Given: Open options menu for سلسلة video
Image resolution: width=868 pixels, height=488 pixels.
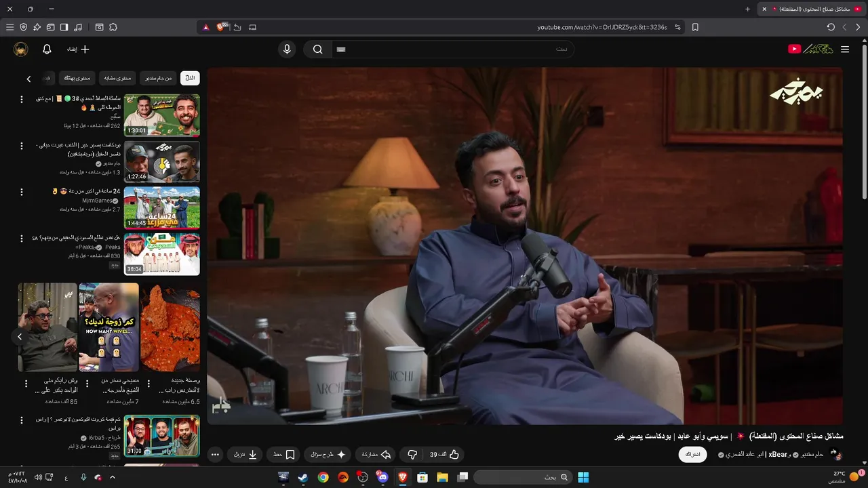Looking at the screenshot, I should pyautogui.click(x=21, y=99).
